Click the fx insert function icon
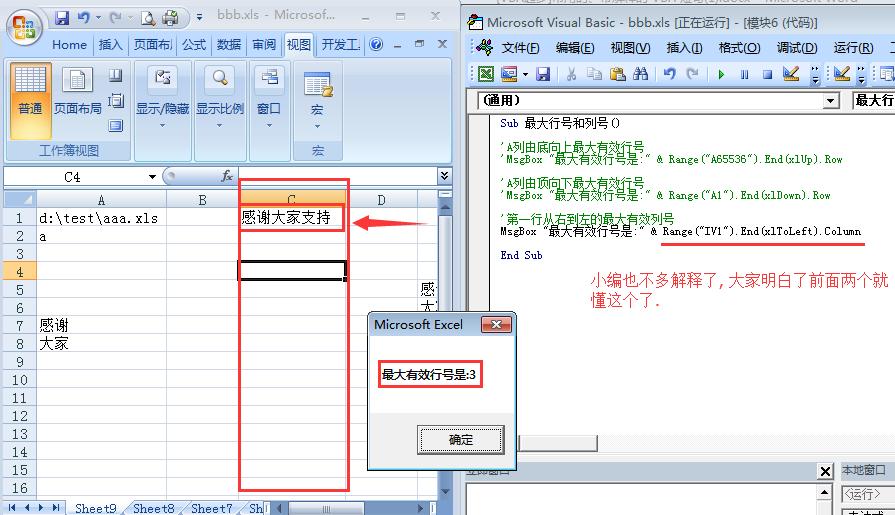This screenshot has height=515, width=895. coord(227,176)
